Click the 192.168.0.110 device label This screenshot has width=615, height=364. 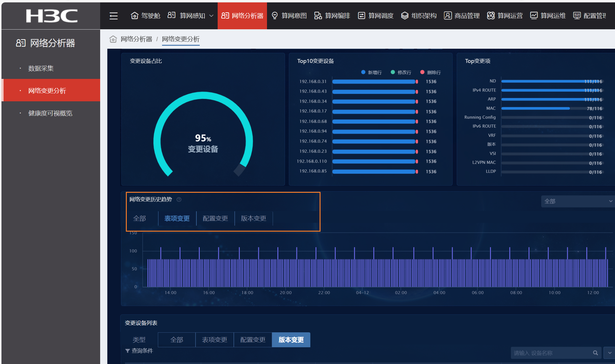pyautogui.click(x=312, y=161)
